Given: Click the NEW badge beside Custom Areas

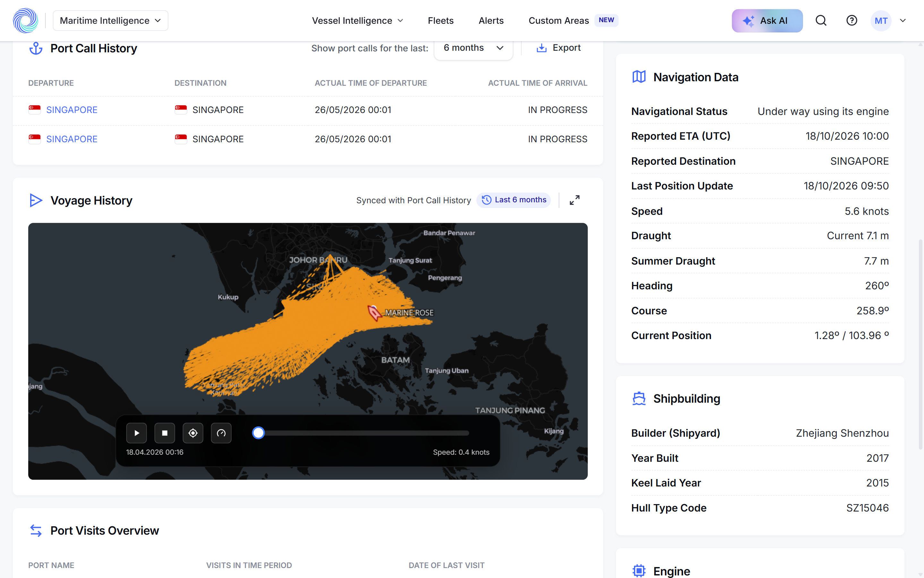Looking at the screenshot, I should pos(606,20).
